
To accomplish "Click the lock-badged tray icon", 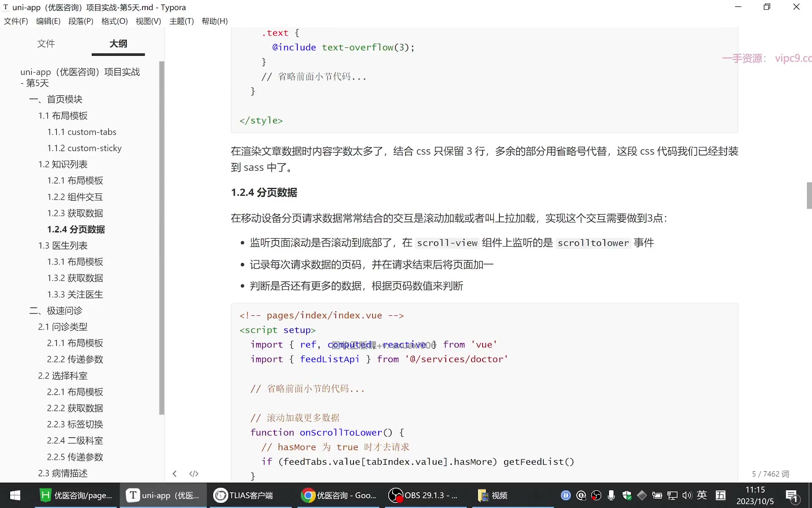I will (581, 495).
